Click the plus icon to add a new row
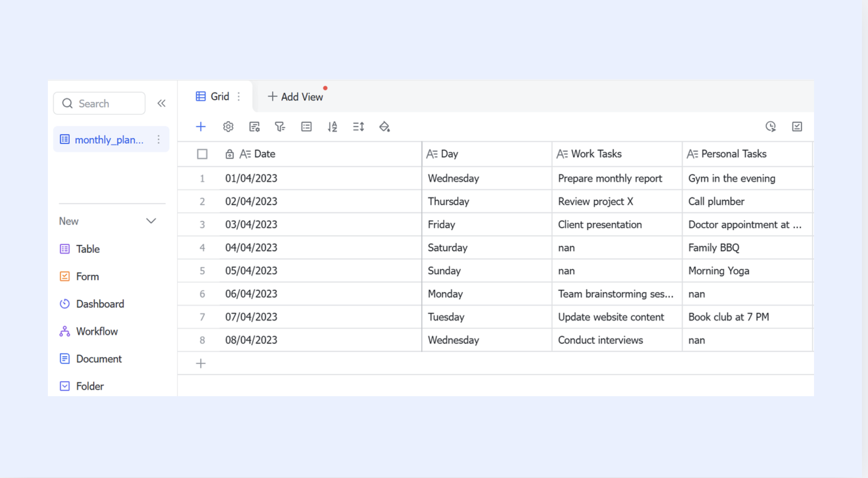 coord(201,364)
